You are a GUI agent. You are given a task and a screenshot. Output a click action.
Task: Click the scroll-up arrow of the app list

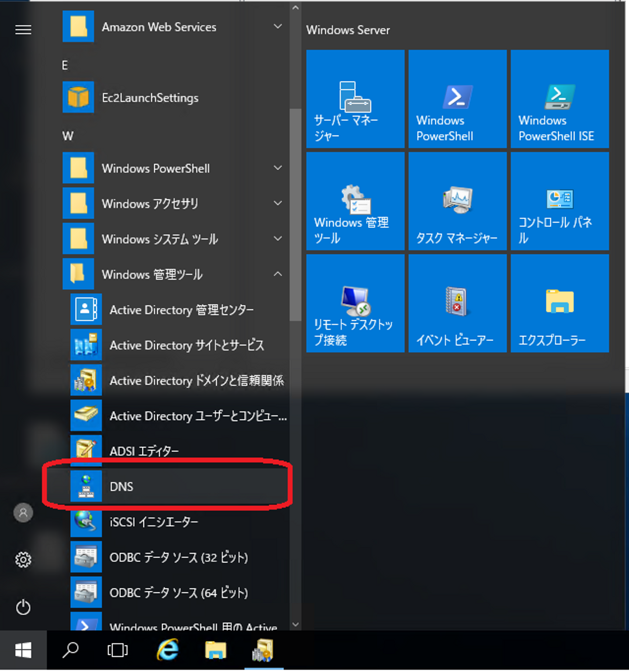296,8
